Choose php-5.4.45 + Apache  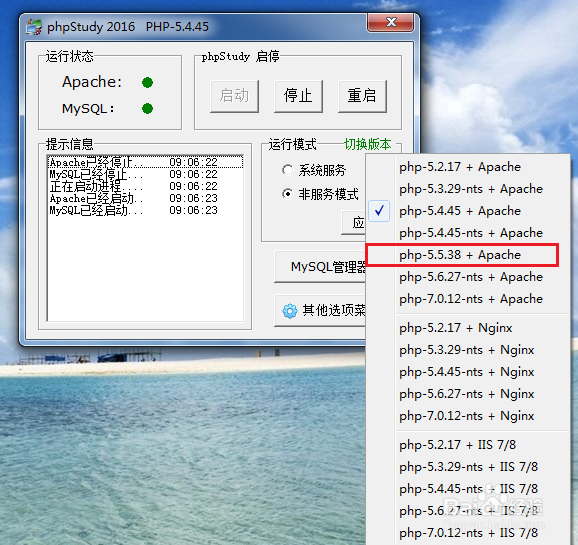(468, 211)
